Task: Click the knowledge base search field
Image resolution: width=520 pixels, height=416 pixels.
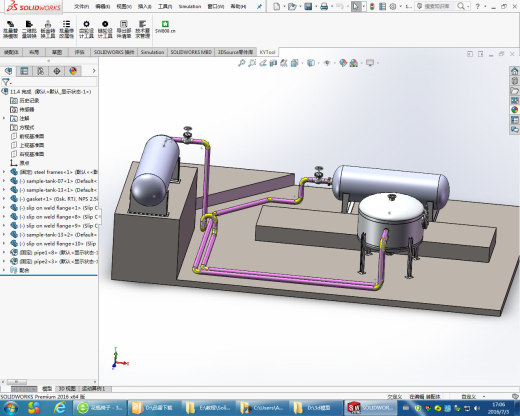Action: (437, 6)
